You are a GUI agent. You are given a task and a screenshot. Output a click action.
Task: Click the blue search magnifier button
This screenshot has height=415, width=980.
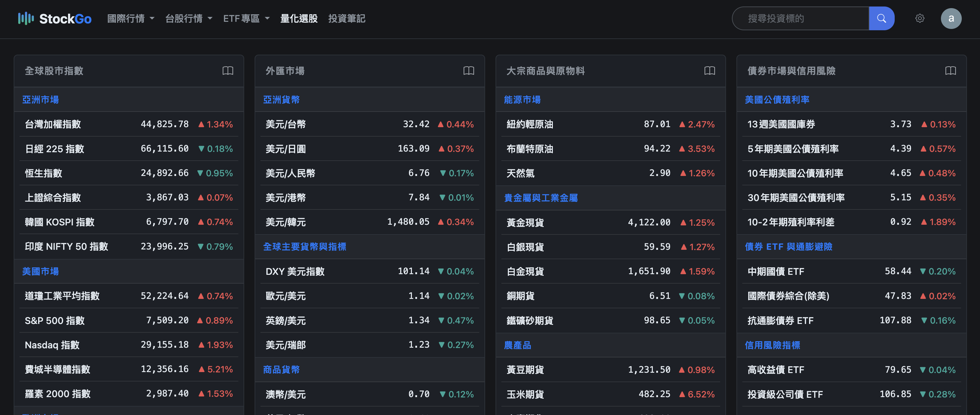(881, 18)
